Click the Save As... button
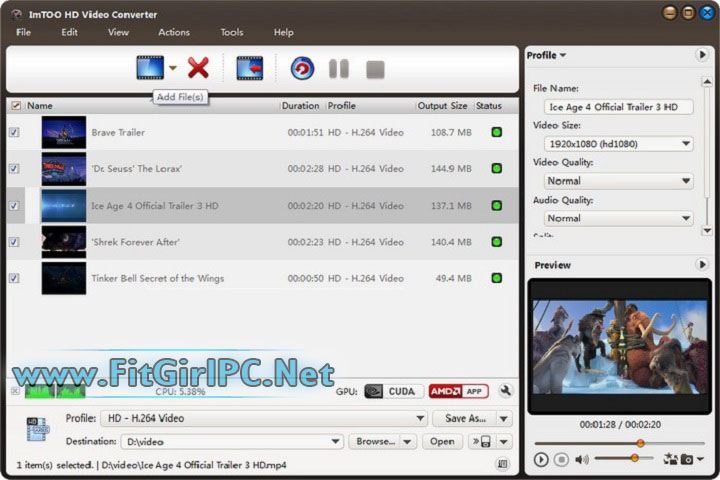 click(466, 418)
